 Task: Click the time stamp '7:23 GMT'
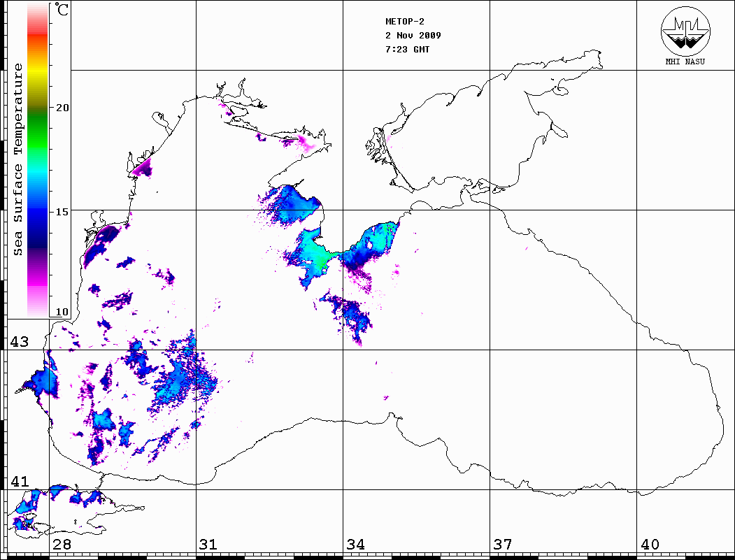[x=407, y=49]
